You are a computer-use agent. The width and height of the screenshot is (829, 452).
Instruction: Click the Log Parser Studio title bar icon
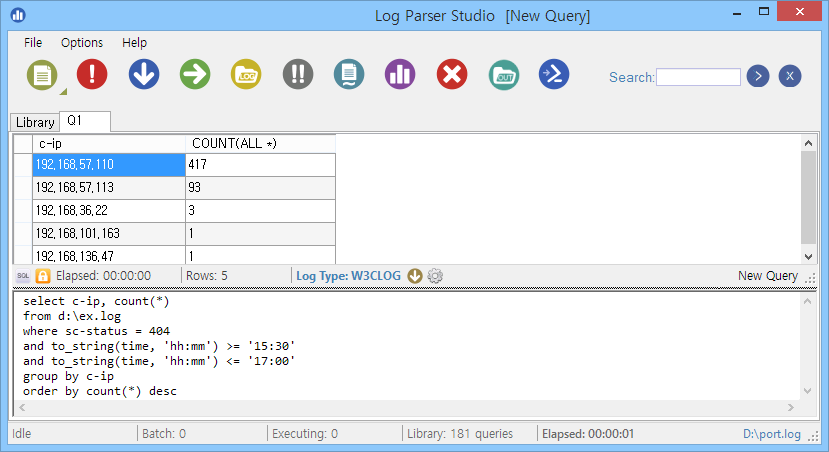click(18, 15)
